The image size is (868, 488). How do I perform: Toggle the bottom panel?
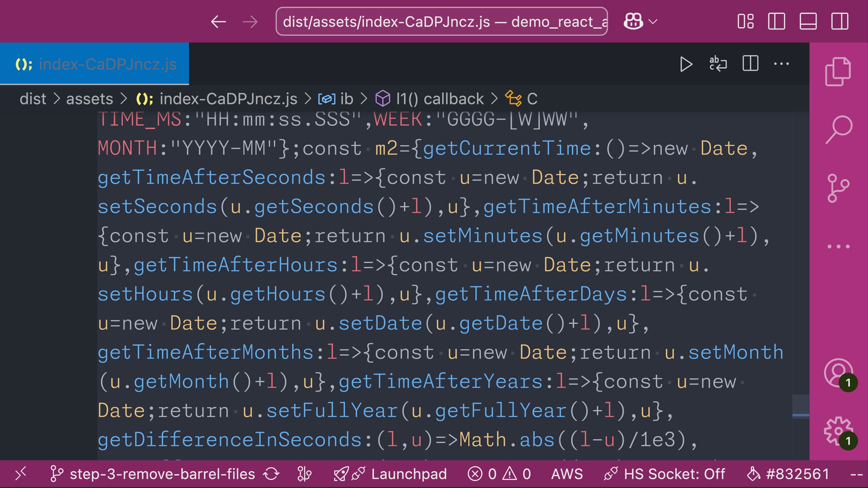coord(808,22)
